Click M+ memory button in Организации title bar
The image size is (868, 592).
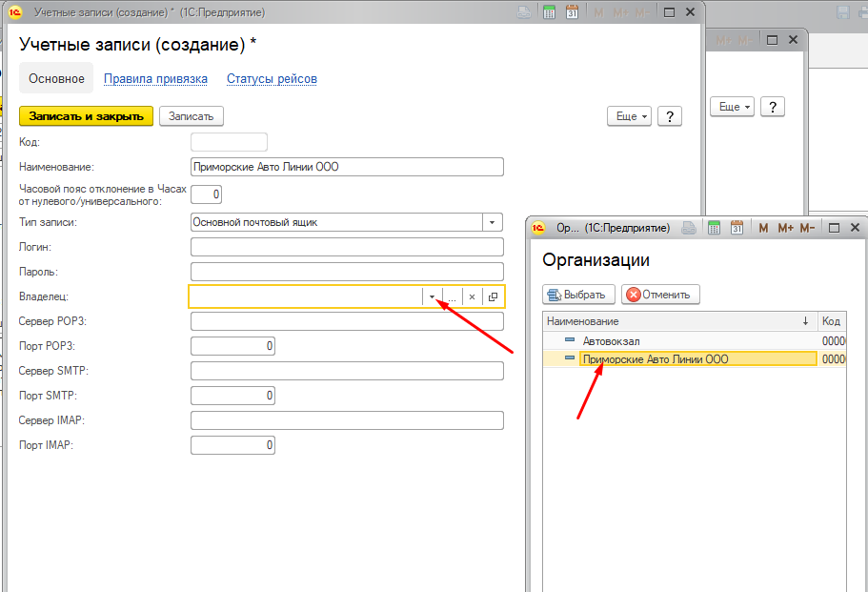pos(786,228)
